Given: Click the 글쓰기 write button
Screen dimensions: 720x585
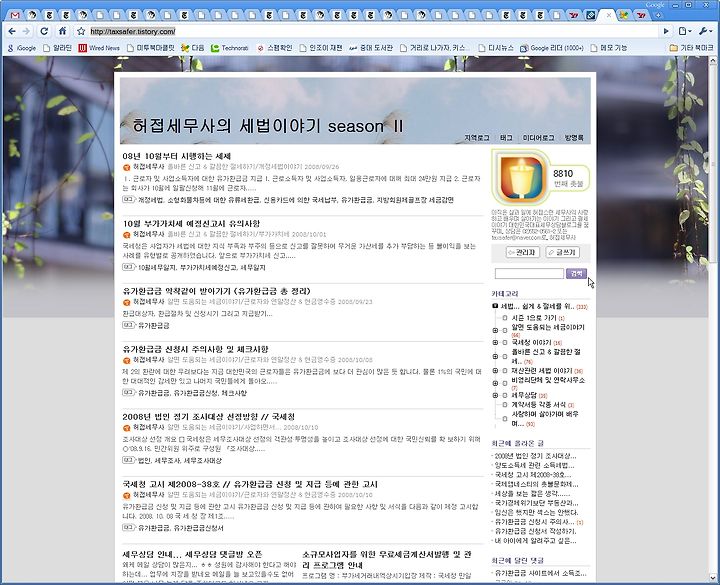Looking at the screenshot, I should click(x=562, y=253).
